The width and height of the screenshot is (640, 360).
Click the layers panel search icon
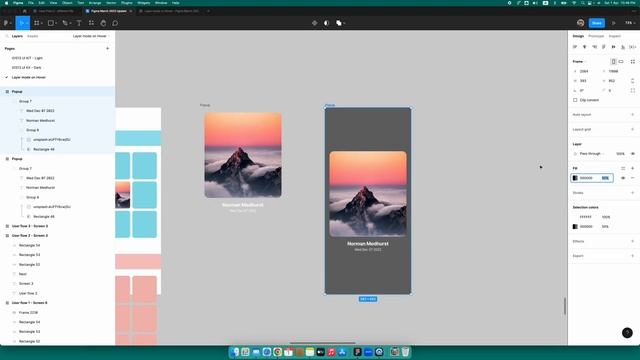pos(7,36)
